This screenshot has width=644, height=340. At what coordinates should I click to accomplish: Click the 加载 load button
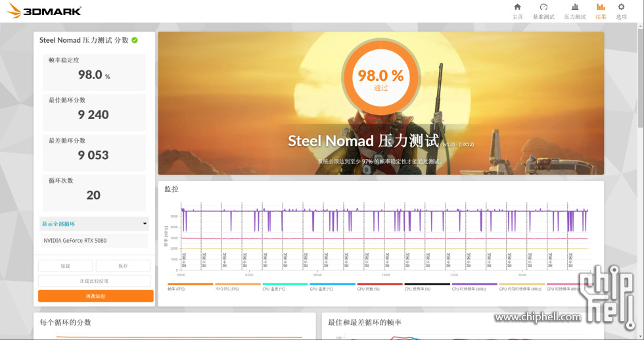[x=65, y=266]
